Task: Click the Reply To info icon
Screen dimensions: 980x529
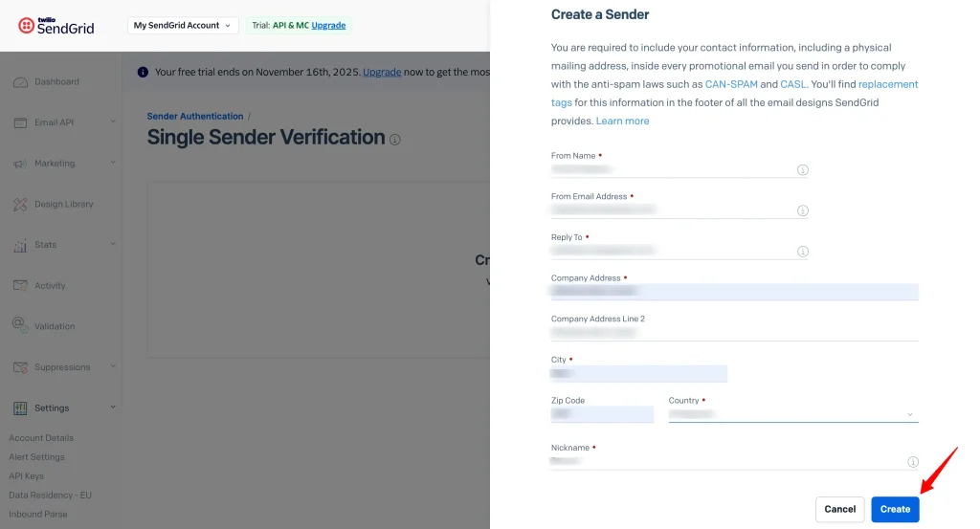Action: (802, 252)
